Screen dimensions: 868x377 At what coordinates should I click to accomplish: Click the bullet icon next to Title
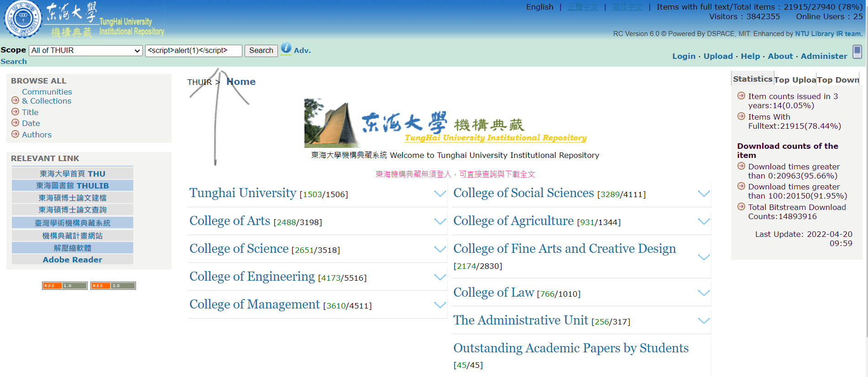[15, 111]
